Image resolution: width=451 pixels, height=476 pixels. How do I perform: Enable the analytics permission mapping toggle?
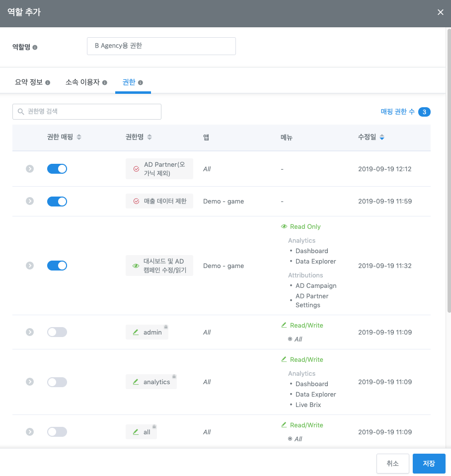pos(57,382)
